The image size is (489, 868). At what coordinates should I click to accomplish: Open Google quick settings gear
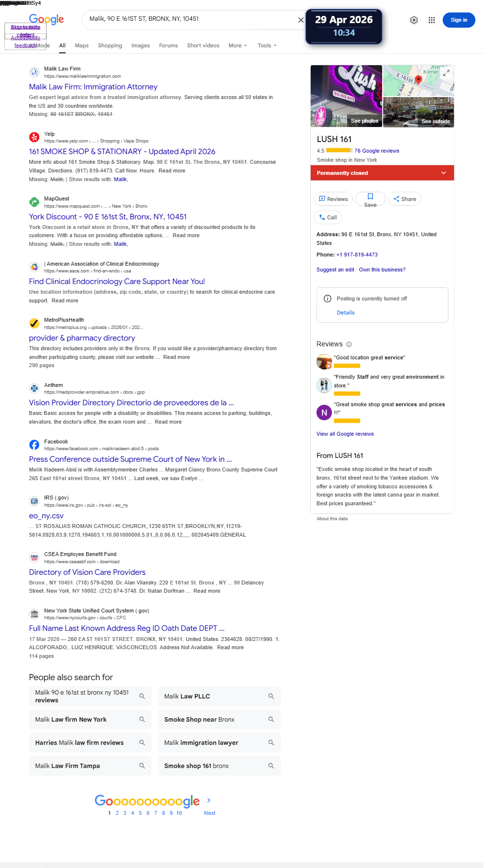[x=414, y=20]
